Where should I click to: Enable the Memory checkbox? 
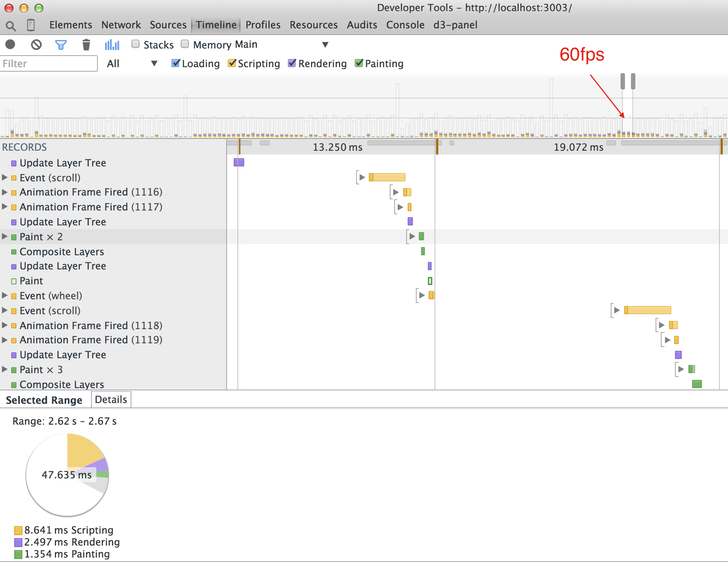tap(185, 44)
